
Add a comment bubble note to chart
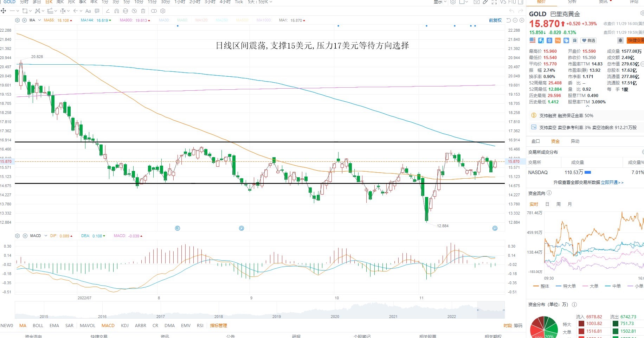click(x=97, y=11)
